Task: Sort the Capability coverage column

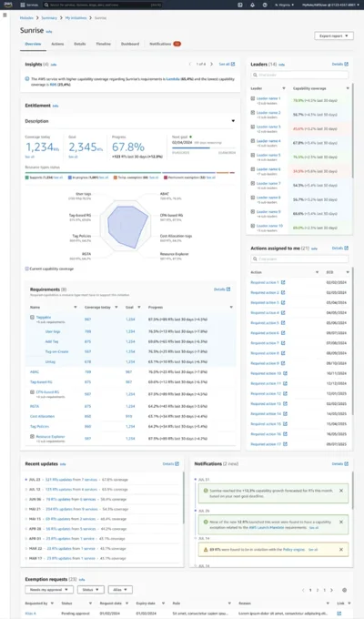Action: (348, 88)
